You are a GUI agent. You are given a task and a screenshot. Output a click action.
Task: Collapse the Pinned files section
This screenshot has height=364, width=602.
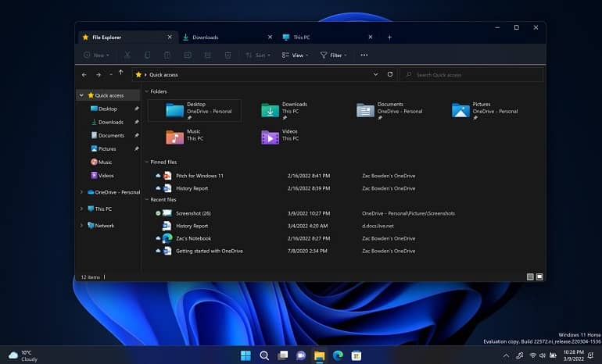click(146, 162)
